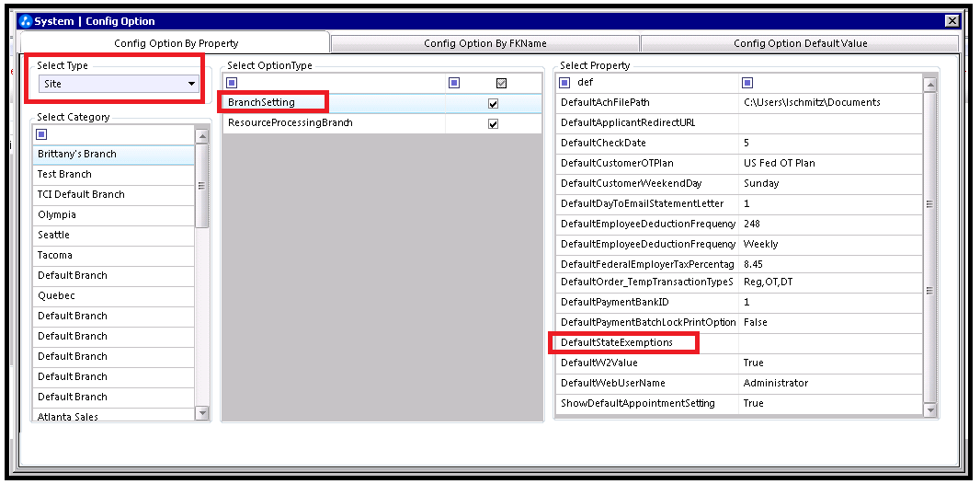Select DefaultApplicantRedirectURL property

(647, 123)
